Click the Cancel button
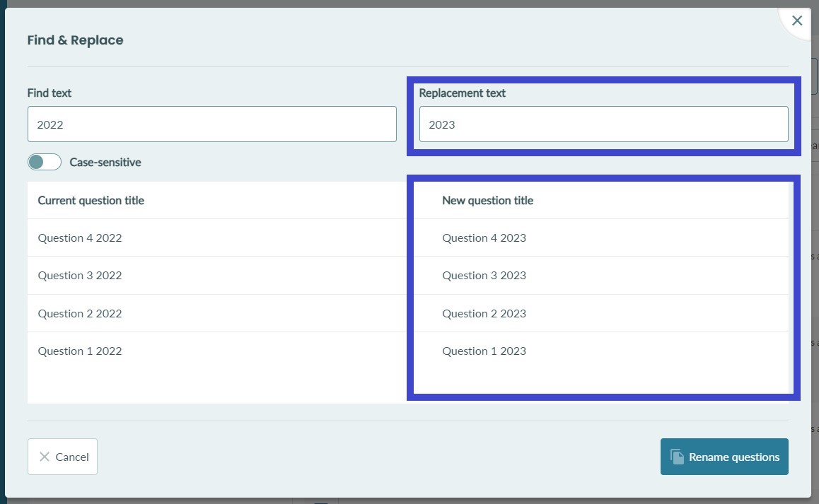Viewport: 819px width, 504px height. pos(63,457)
